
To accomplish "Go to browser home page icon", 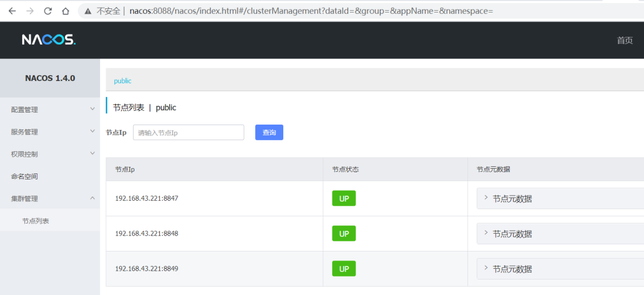I will (x=66, y=11).
